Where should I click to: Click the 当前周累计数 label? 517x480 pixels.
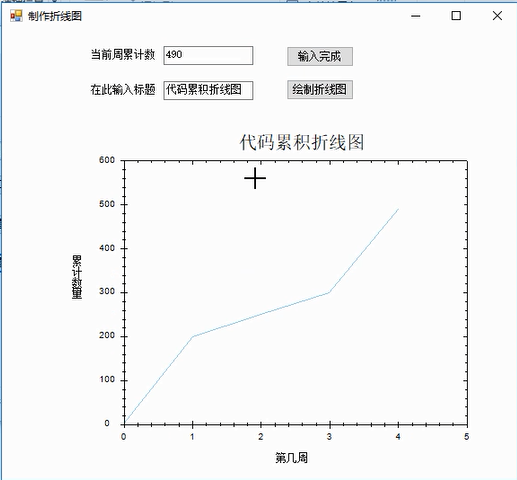(123, 55)
